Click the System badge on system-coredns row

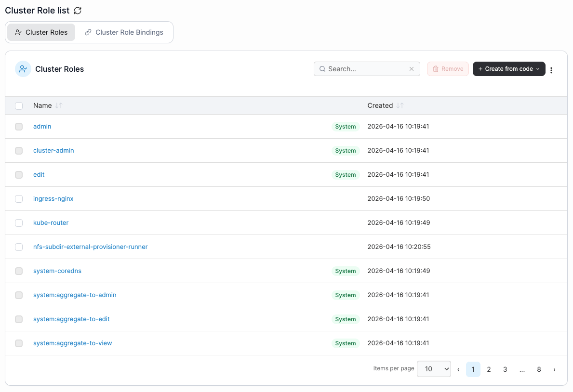click(x=346, y=271)
